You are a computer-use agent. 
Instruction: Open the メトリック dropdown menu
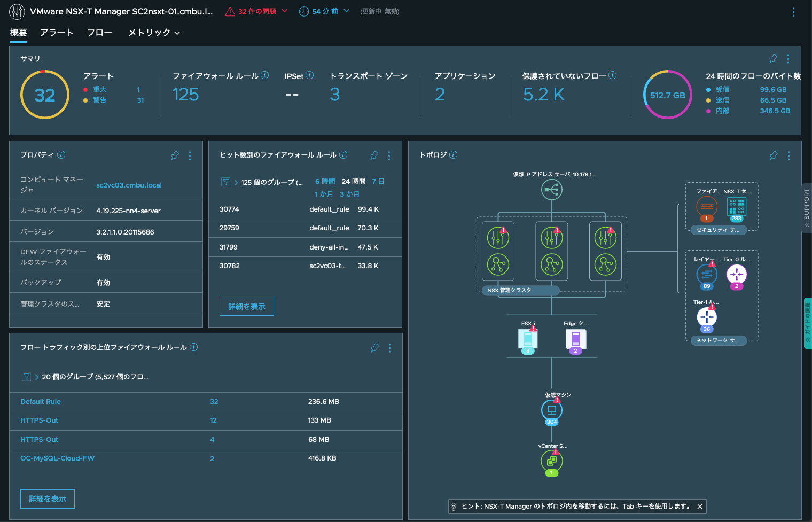[154, 33]
